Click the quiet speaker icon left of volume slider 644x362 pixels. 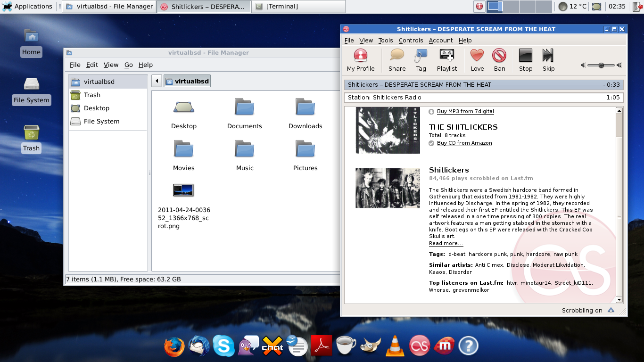click(583, 65)
